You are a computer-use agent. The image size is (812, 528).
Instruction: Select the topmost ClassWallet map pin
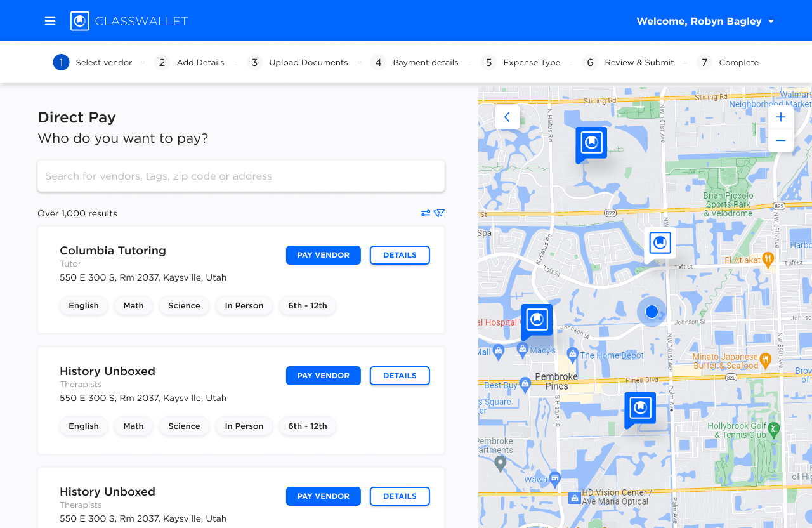(591, 143)
